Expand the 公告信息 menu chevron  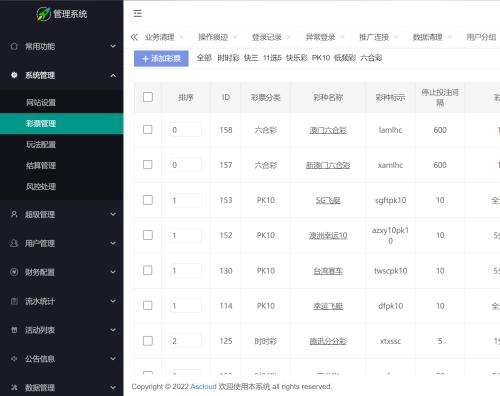coord(113,359)
